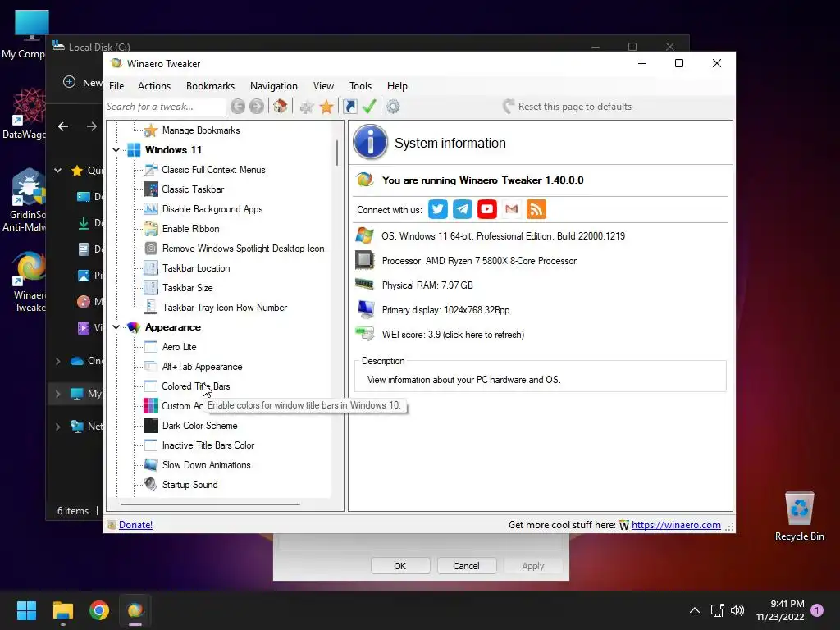840x630 pixels.
Task: Select Disable Background Apps tweak
Action: (212, 209)
